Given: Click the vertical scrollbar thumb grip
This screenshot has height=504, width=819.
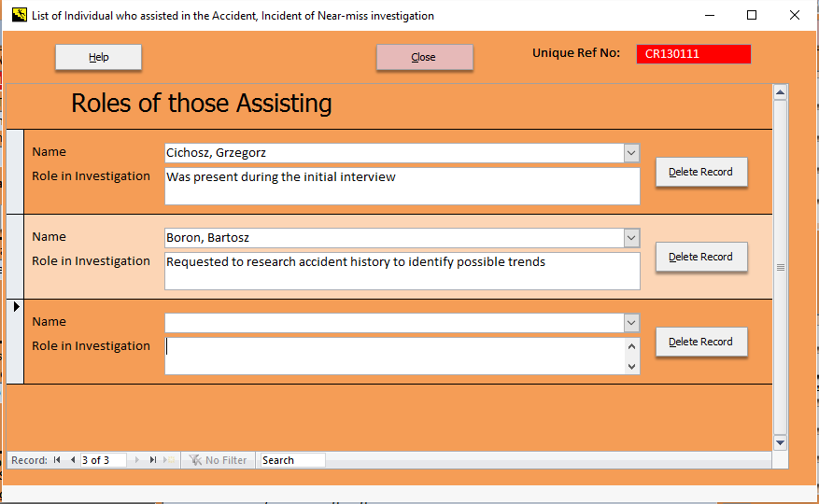Looking at the screenshot, I should pos(781,268).
